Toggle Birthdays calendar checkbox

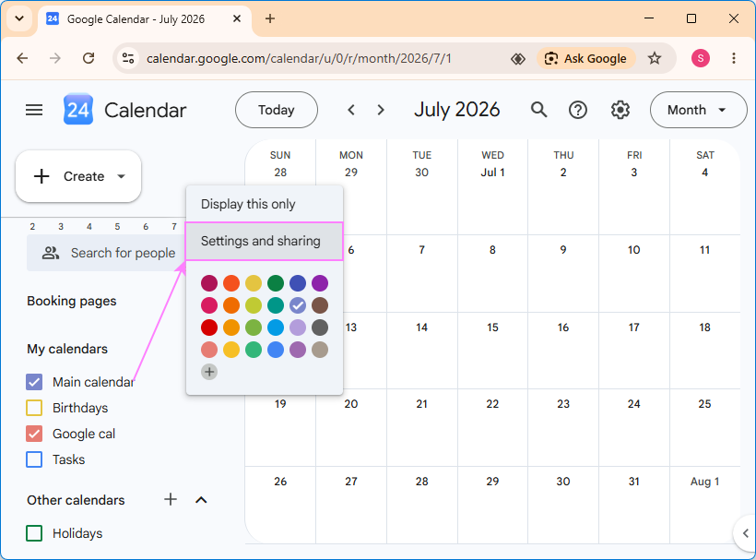click(x=34, y=408)
